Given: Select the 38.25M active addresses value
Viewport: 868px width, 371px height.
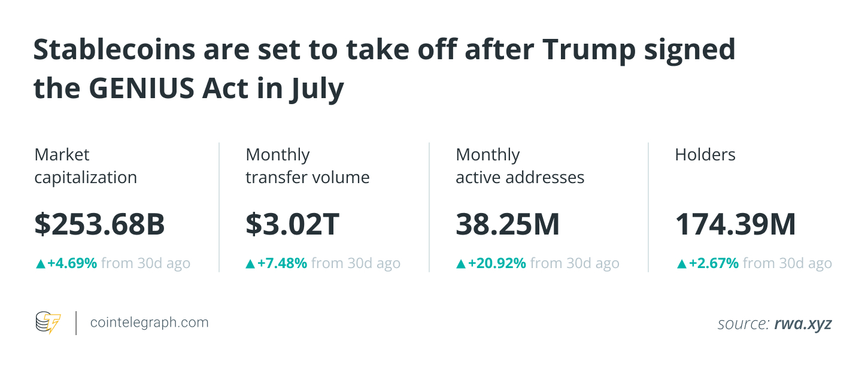Looking at the screenshot, I should click(x=508, y=224).
